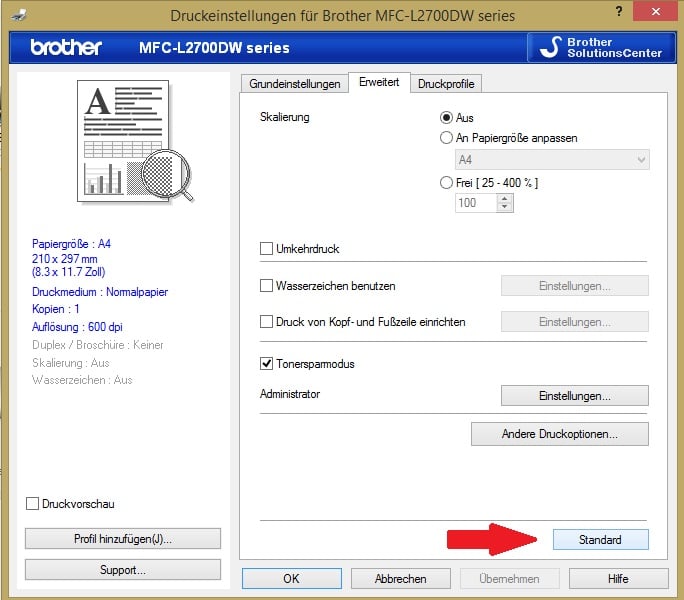Screen dimensions: 684x600
Task: Increase scaling value with up arrow
Action: tap(504, 198)
